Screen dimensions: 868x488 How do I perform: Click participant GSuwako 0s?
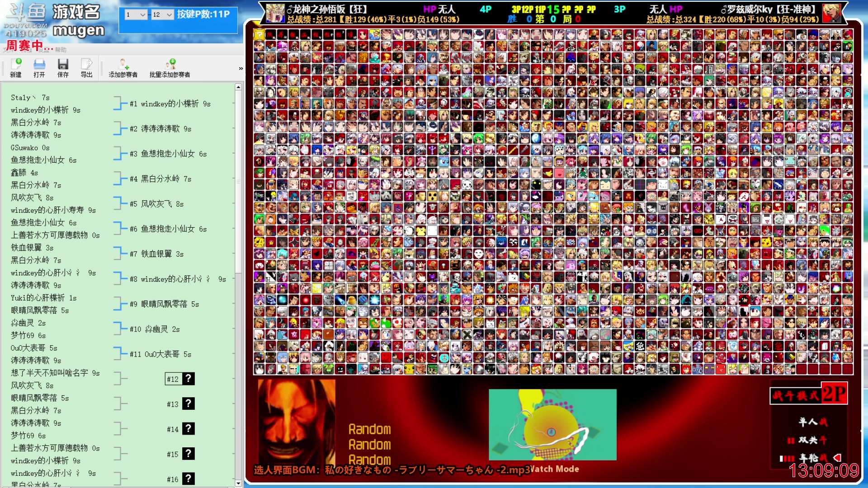coord(30,148)
